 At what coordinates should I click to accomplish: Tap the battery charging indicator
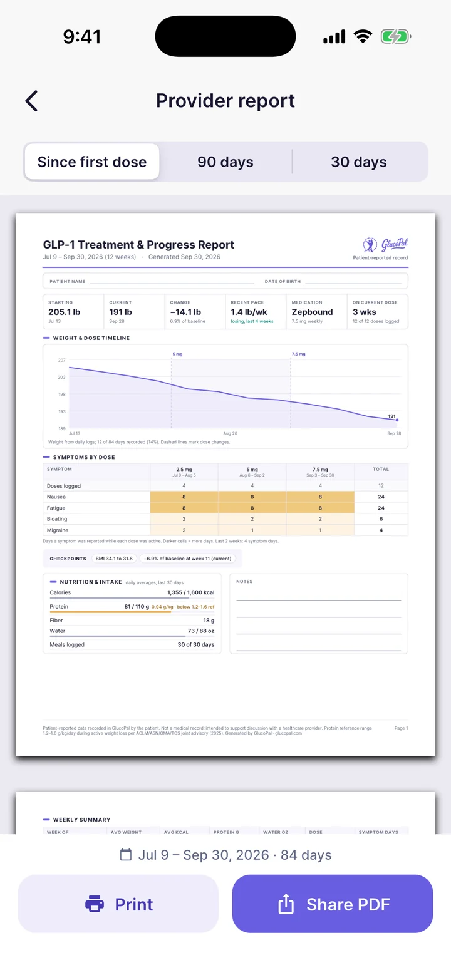396,37
